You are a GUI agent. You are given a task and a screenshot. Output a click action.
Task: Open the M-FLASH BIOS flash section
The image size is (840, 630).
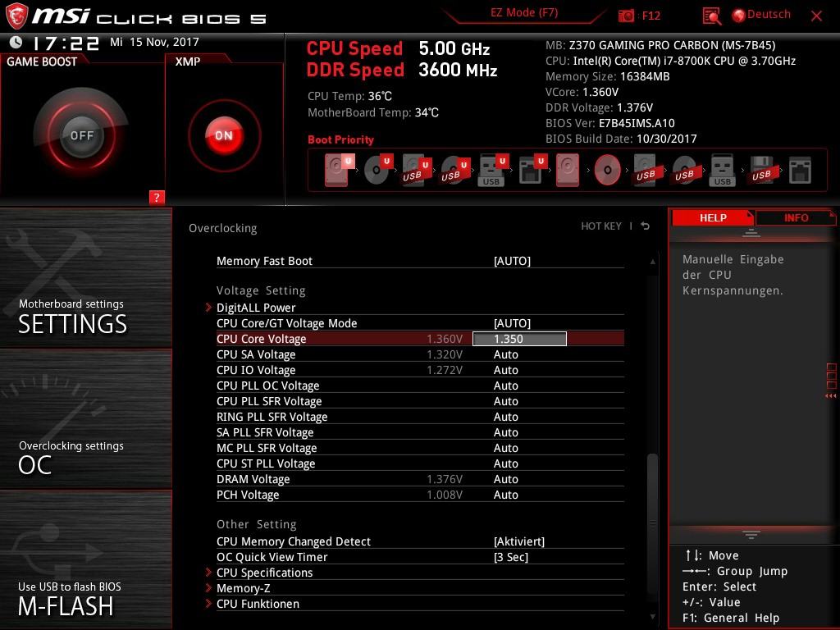coord(85,560)
